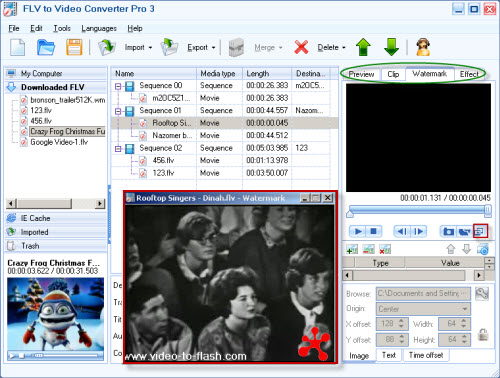Viewport: 500px width, 378px height.
Task: Sort by the Media type column header
Action: coord(219,73)
